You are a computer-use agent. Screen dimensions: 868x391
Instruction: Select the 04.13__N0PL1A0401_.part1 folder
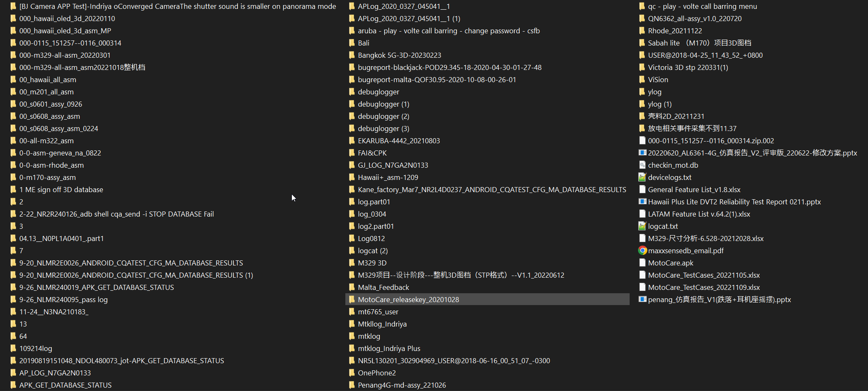[61, 238]
